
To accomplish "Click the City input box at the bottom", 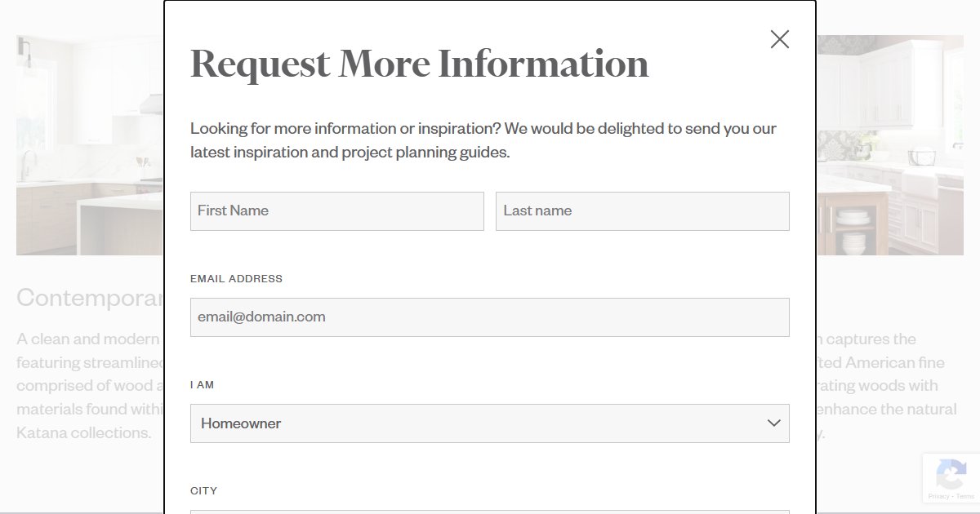I will click(x=489, y=512).
